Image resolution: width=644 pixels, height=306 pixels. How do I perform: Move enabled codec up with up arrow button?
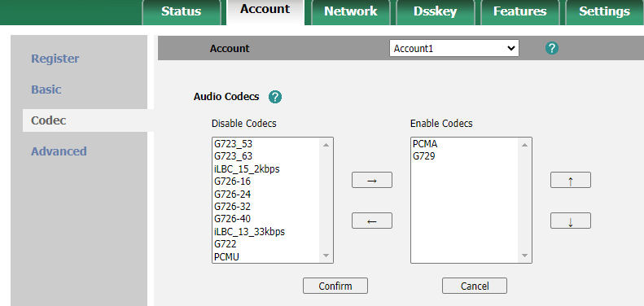[571, 180]
